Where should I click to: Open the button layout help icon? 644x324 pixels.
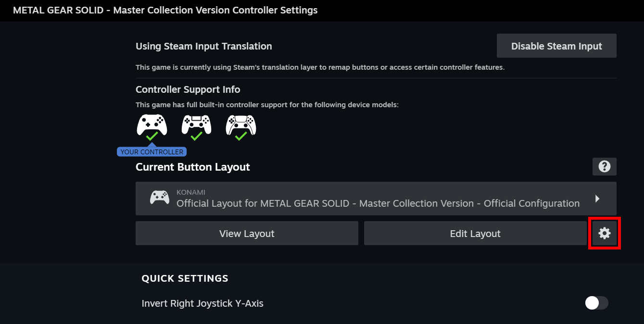(604, 166)
